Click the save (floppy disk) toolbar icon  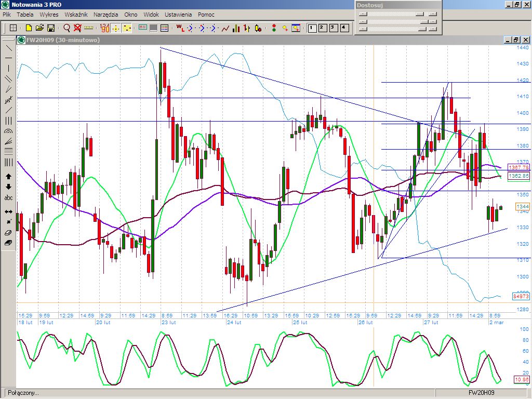point(51,28)
